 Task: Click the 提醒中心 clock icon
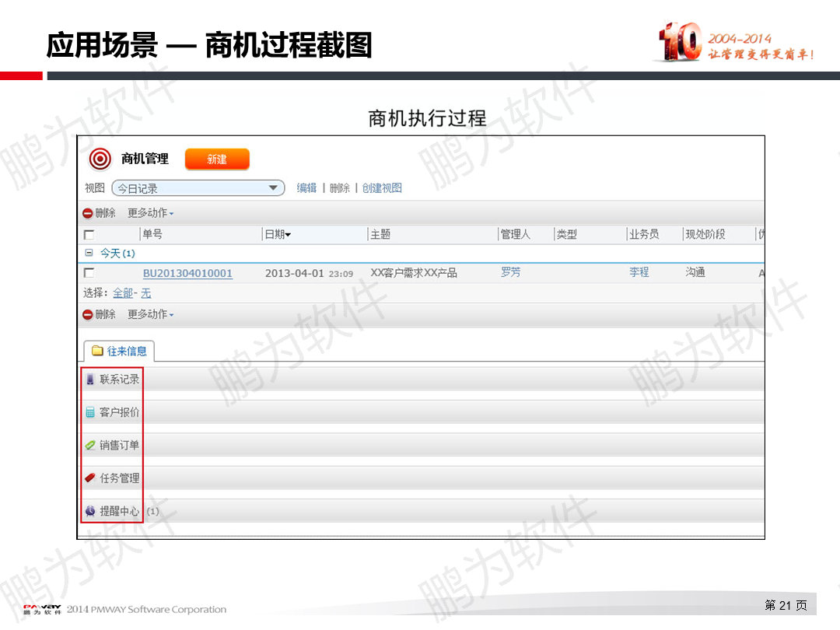point(90,511)
